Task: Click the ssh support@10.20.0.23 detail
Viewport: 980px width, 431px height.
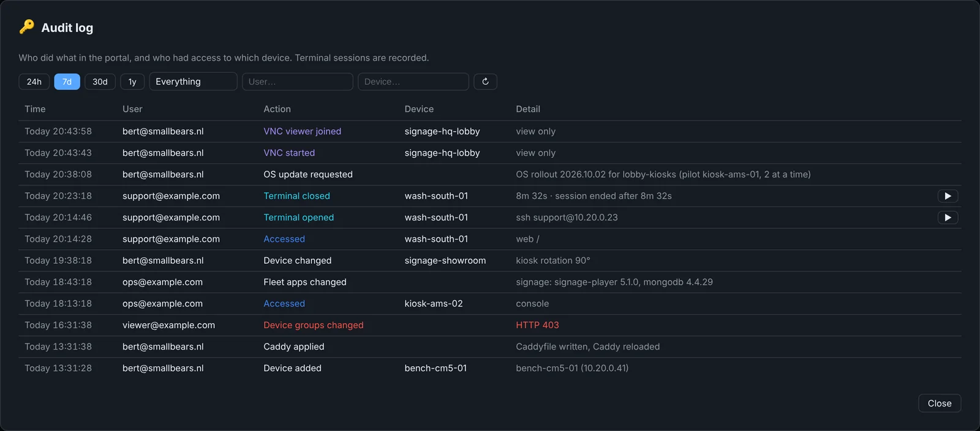Action: tap(567, 217)
